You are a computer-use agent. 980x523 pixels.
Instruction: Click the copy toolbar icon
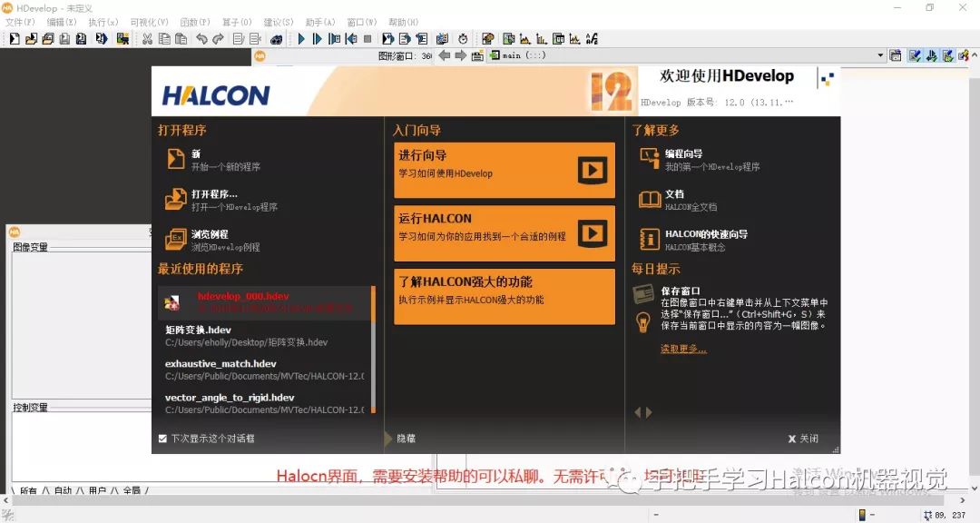[164, 39]
